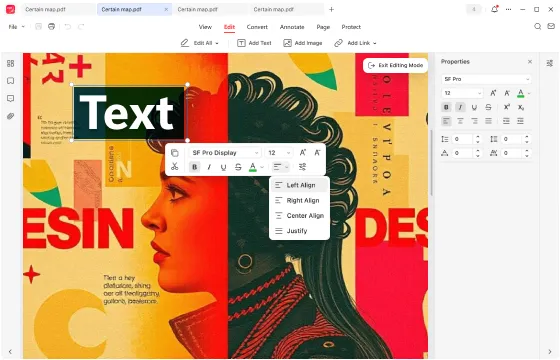
Task: Expand the Add Link dropdown arrow
Action: (375, 43)
